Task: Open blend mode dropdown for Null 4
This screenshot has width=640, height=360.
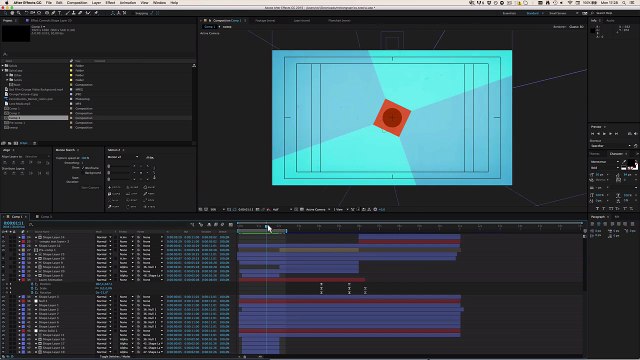Action: (x=104, y=301)
